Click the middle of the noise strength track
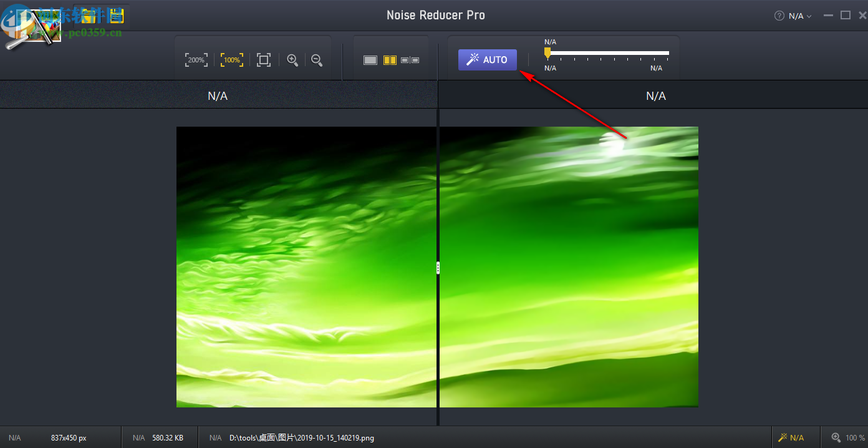Viewport: 868px width, 448px height. coord(608,53)
